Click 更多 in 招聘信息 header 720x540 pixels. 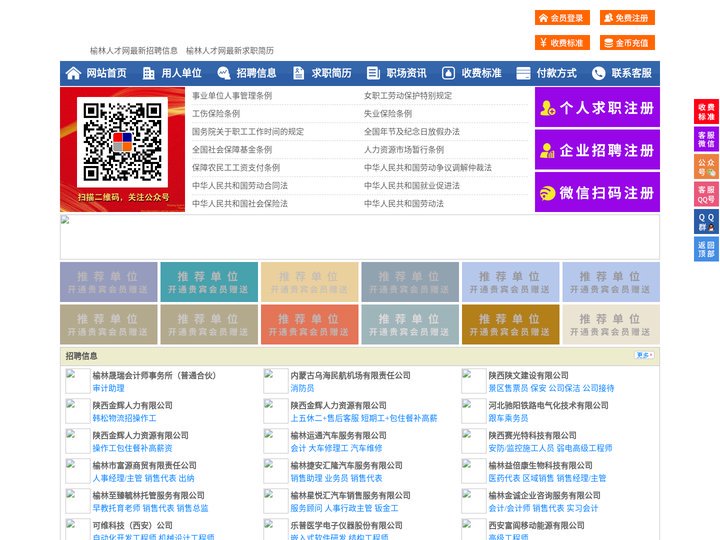644,355
